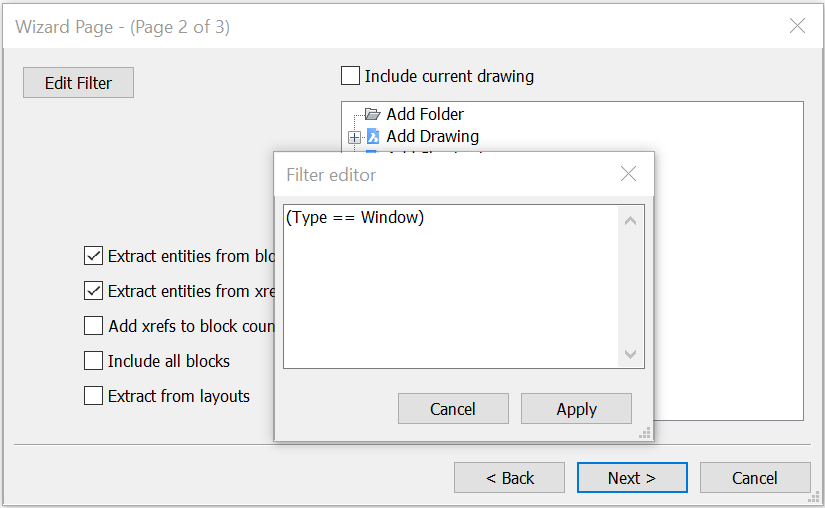Click the Wizard window resize grip
Screen dimensions: 825x508
[x=814, y=497]
